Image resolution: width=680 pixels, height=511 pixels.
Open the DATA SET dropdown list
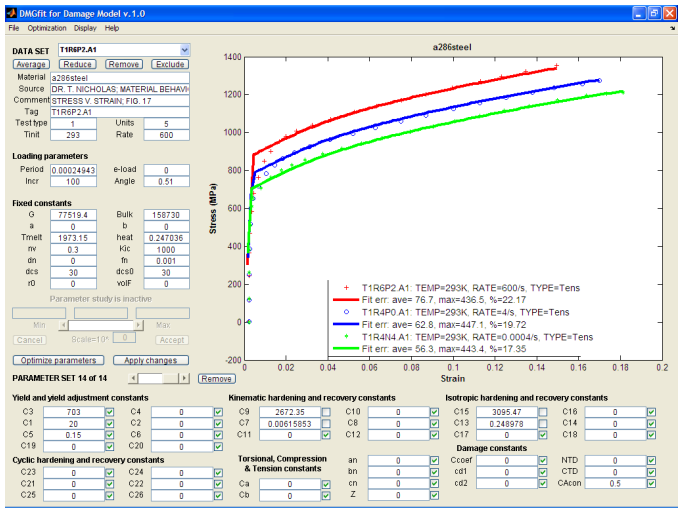point(184,49)
